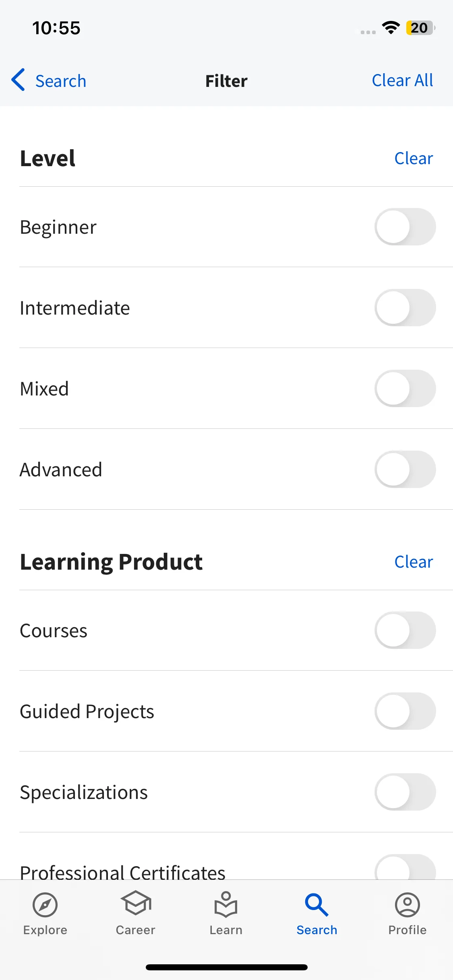Open the Career graduation cap icon

136,903
